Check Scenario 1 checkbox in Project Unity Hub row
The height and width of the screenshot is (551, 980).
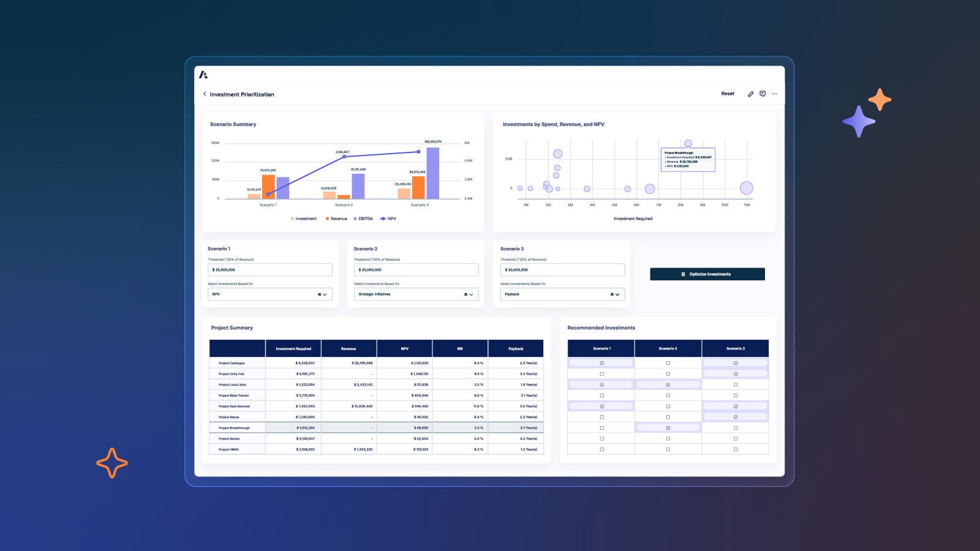click(x=601, y=374)
